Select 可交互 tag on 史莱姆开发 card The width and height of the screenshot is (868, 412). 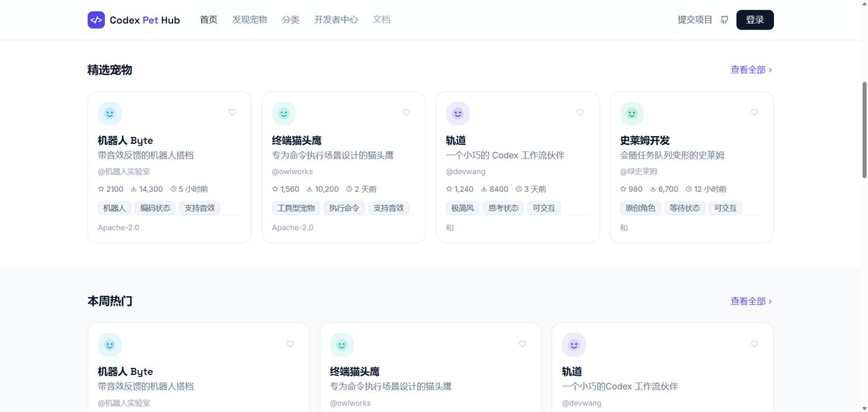[726, 208]
